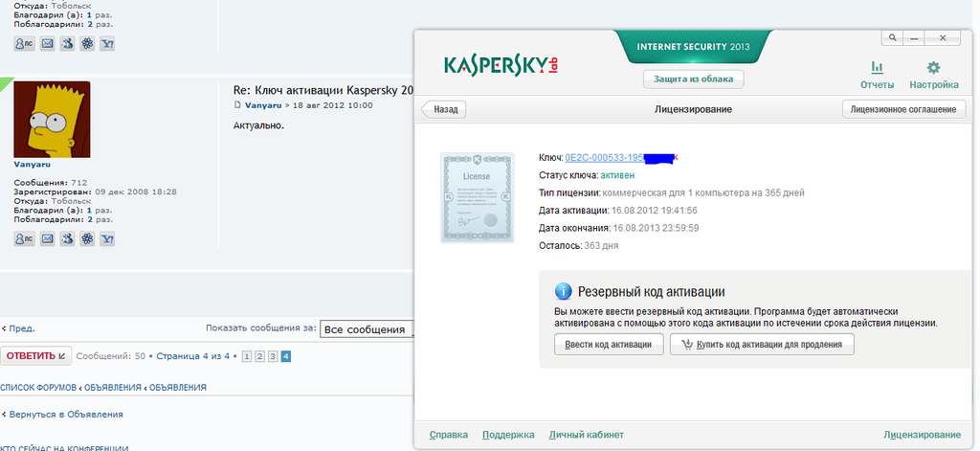Image resolution: width=980 pixels, height=451 pixels.
Task: Open the 'Re: Ключ активации Kaspersky' post title
Action: tap(323, 90)
